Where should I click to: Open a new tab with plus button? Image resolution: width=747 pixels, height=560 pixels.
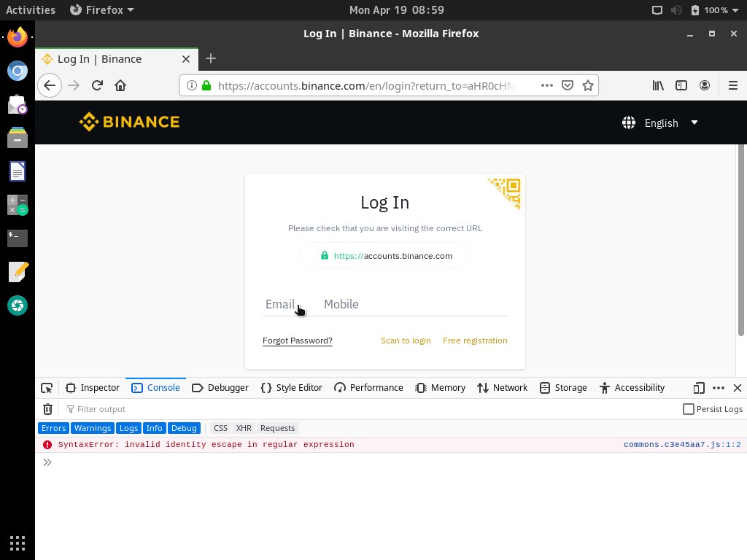(x=211, y=58)
